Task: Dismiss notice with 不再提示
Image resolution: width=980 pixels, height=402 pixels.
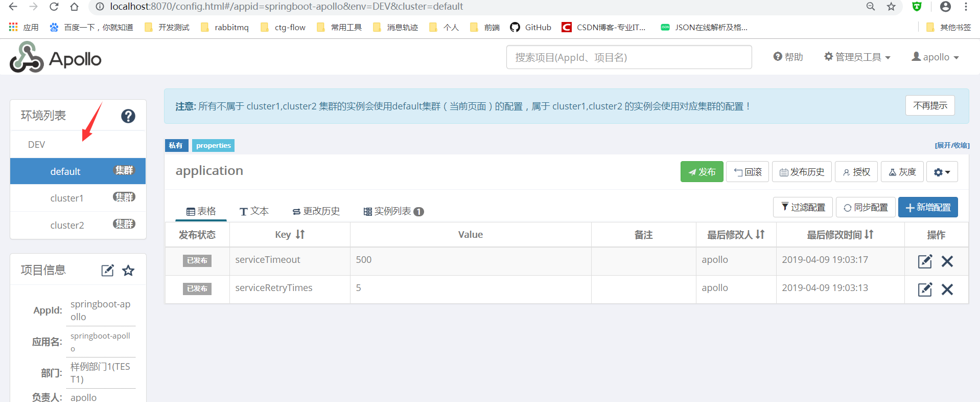Action: [930, 105]
